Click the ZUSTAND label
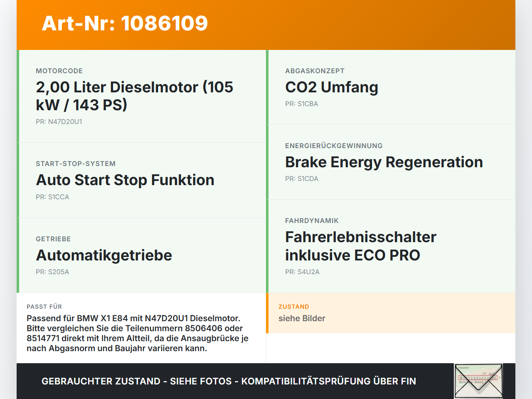The width and height of the screenshot is (532, 399). tap(294, 307)
